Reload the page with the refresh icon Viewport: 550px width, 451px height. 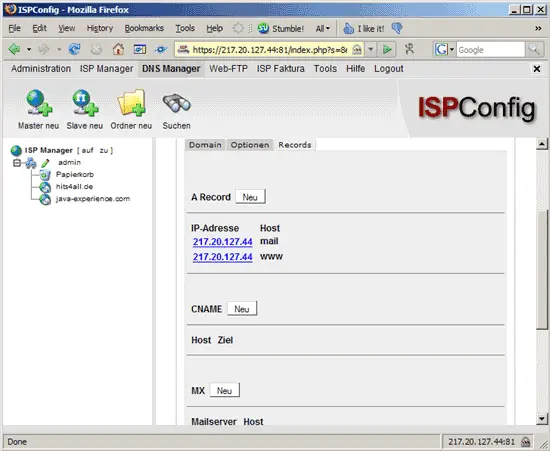coord(74,49)
